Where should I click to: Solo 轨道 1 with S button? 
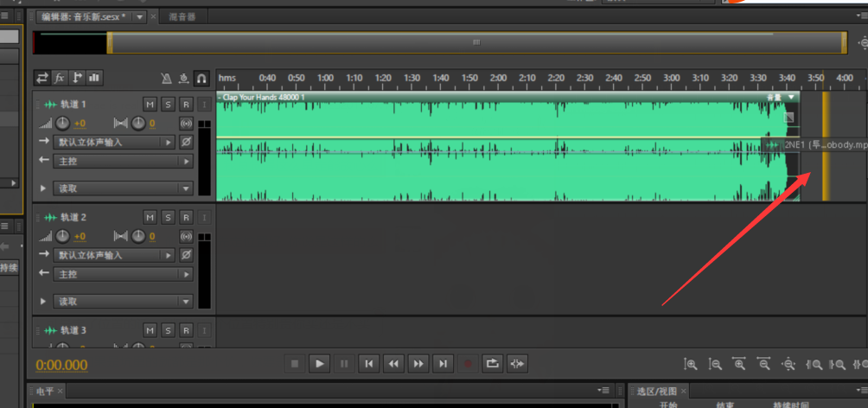point(168,104)
